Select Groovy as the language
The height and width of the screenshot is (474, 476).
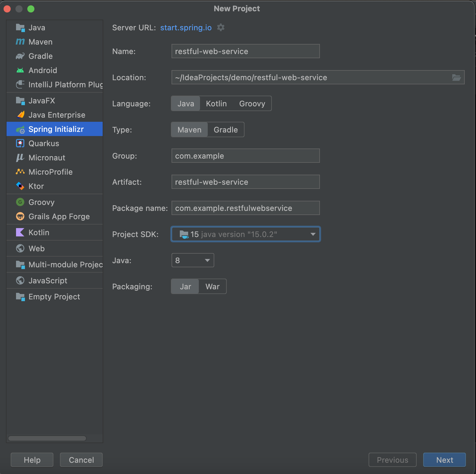coord(252,104)
